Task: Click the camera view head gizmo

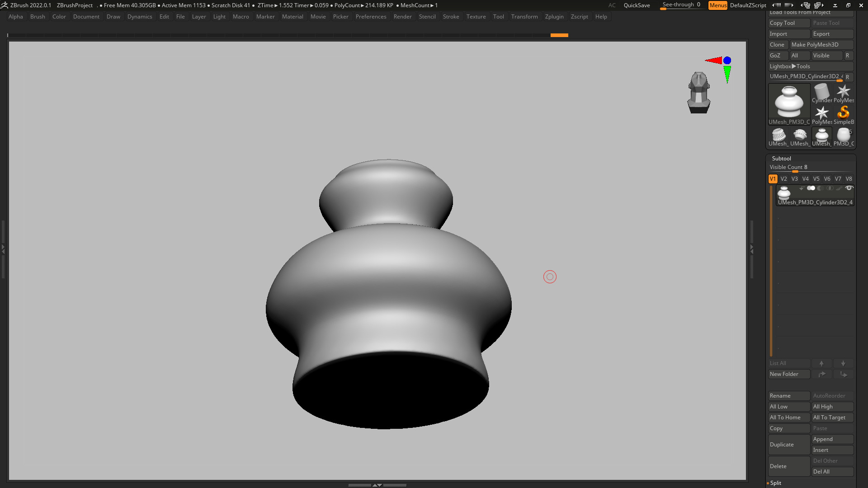Action: [x=699, y=93]
